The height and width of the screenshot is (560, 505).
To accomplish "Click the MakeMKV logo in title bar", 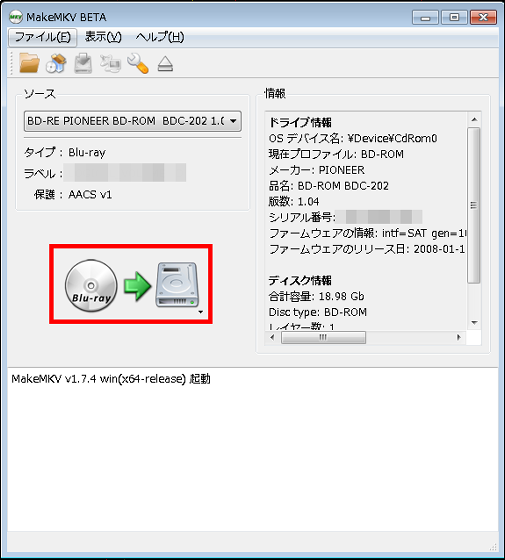I will (15, 17).
